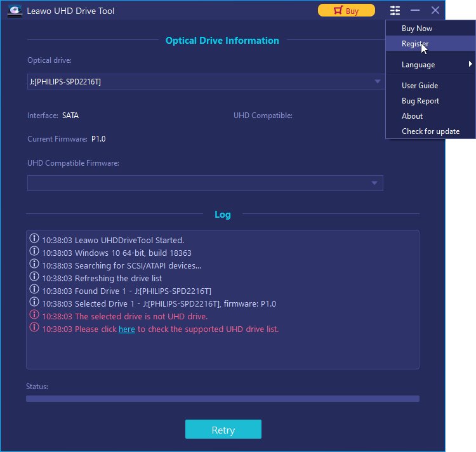
Task: Click the Status progress bar
Action: (222, 399)
